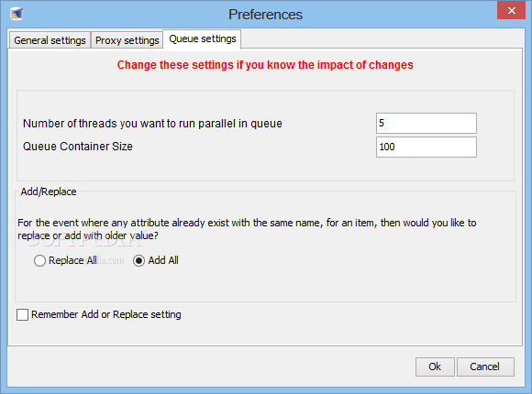Focus the parallel threads number field
Screen dimensions: 532x394
click(x=427, y=123)
